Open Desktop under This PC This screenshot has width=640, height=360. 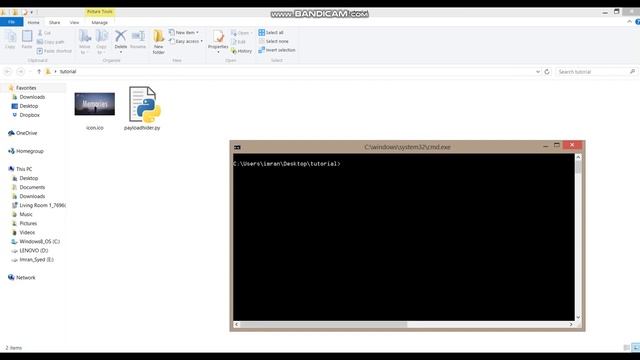[x=29, y=178]
